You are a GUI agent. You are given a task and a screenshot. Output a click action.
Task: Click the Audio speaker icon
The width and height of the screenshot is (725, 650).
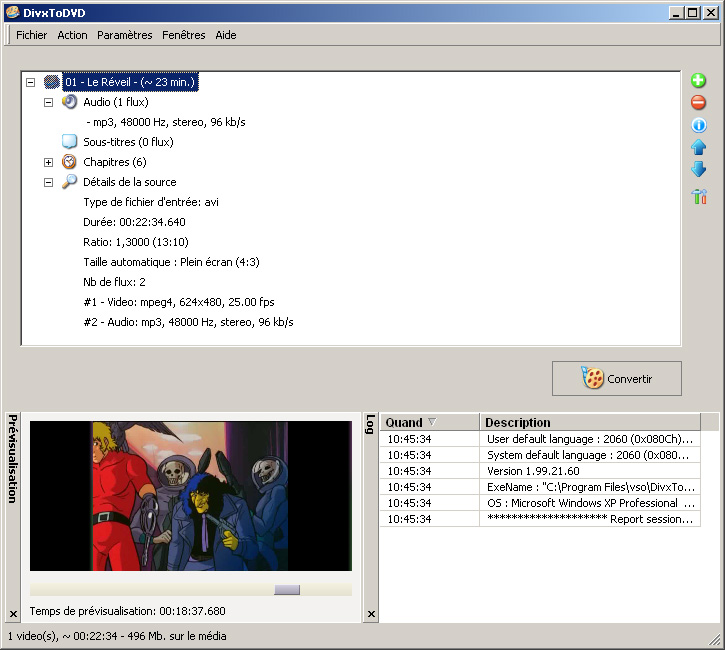[x=69, y=102]
